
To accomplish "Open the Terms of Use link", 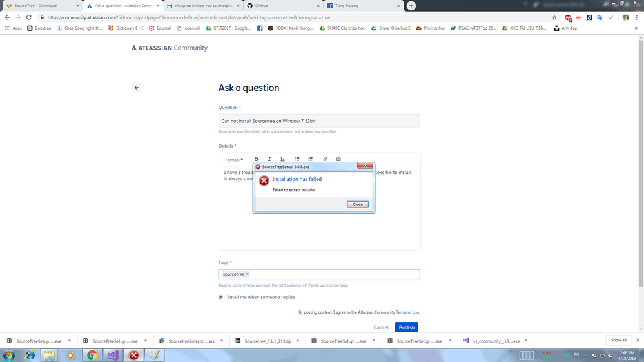I will 407,312.
